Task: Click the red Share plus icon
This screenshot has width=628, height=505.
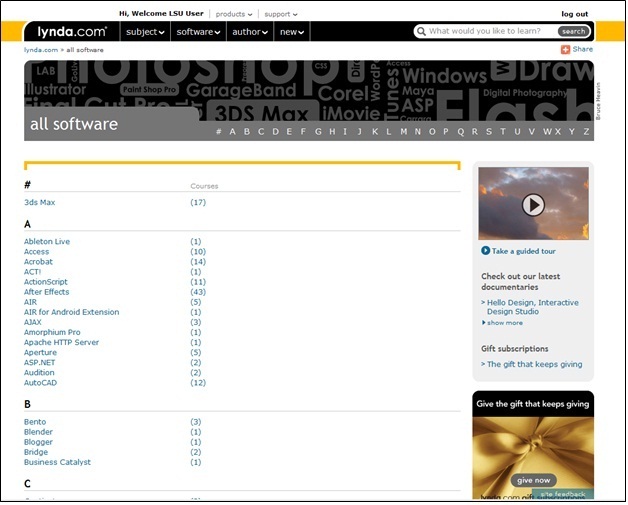Action: 565,49
